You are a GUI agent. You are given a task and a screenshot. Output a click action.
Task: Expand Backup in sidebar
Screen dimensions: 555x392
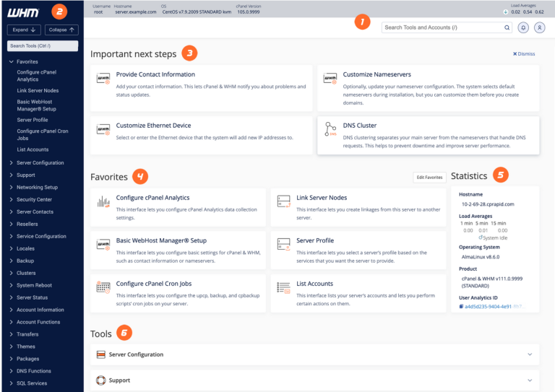[x=12, y=261]
